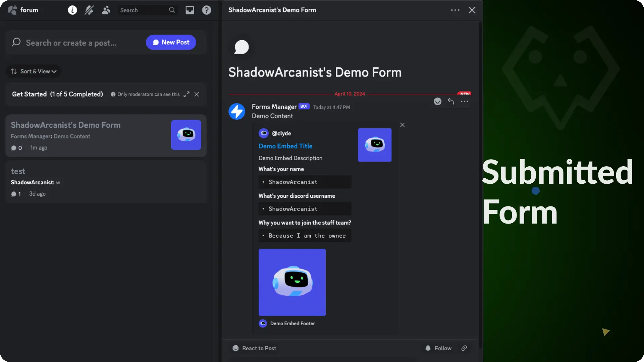Click the 'Demo Content' message text
The width and height of the screenshot is (644, 362).
pos(272,116)
